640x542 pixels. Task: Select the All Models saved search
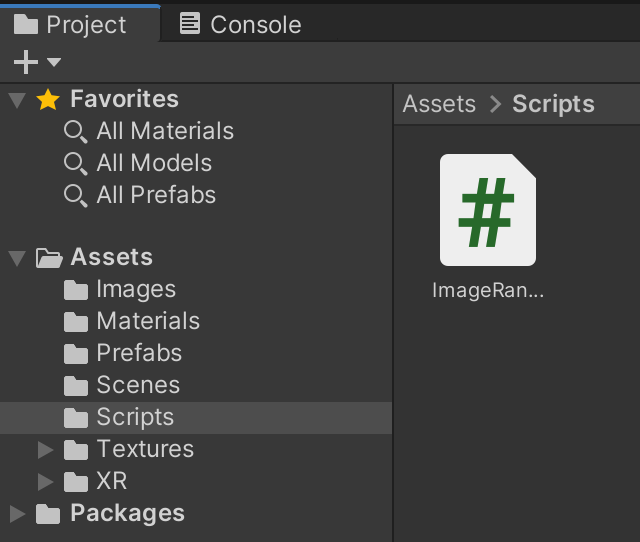point(153,163)
